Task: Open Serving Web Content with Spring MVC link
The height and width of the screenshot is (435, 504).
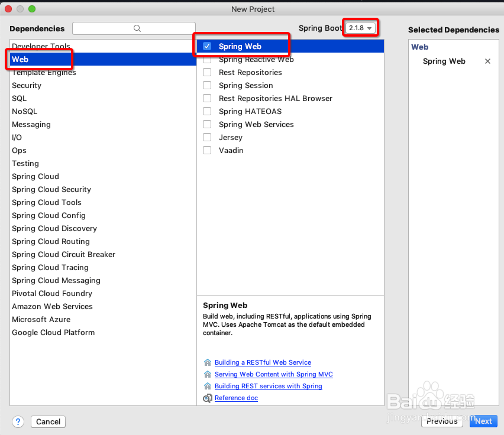Action: pyautogui.click(x=274, y=374)
